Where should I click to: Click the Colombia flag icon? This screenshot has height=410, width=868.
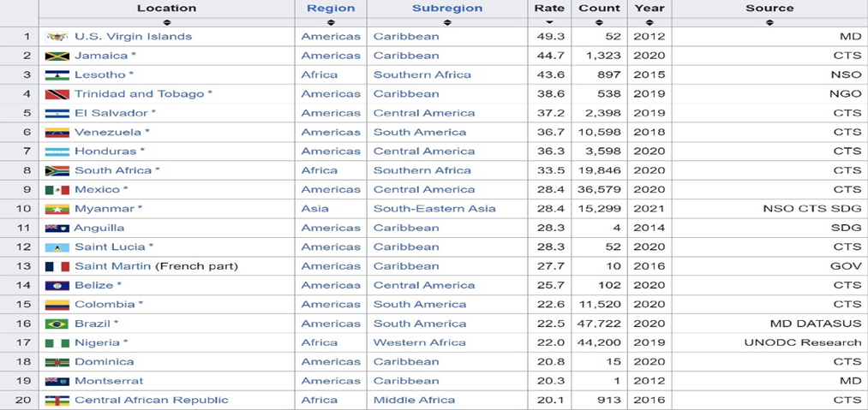57,305
